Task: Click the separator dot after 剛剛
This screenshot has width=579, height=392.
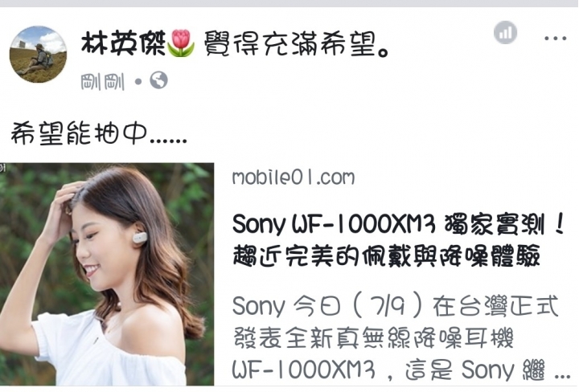Action: 138,81
